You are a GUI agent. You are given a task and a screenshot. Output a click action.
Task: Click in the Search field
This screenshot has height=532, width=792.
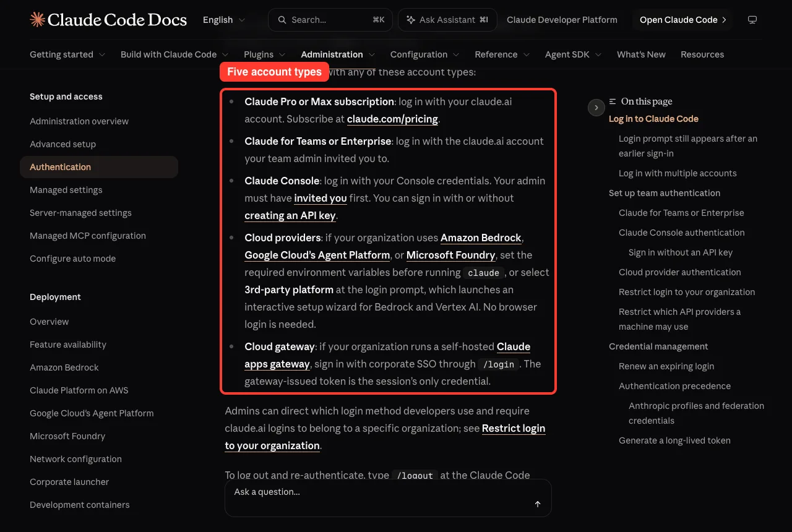click(x=330, y=20)
